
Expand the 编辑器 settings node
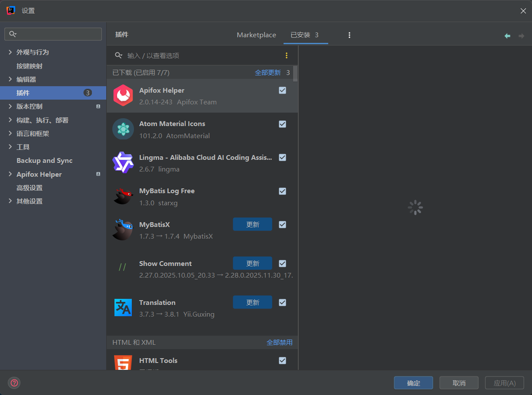[x=10, y=79]
